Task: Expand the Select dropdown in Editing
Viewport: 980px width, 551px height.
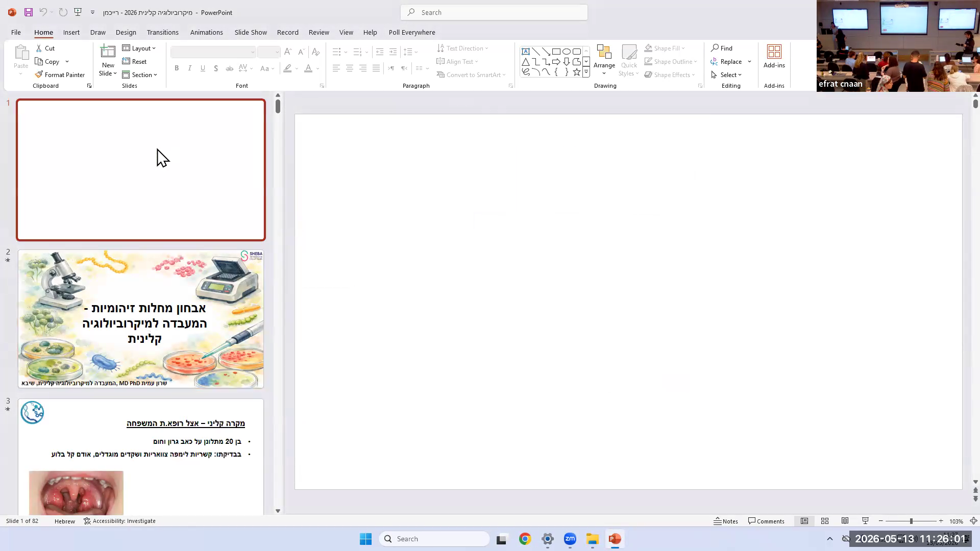Action: [726, 74]
